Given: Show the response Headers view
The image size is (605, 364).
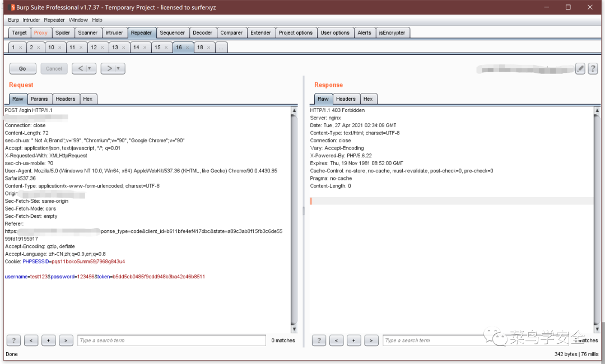Looking at the screenshot, I should [x=346, y=99].
